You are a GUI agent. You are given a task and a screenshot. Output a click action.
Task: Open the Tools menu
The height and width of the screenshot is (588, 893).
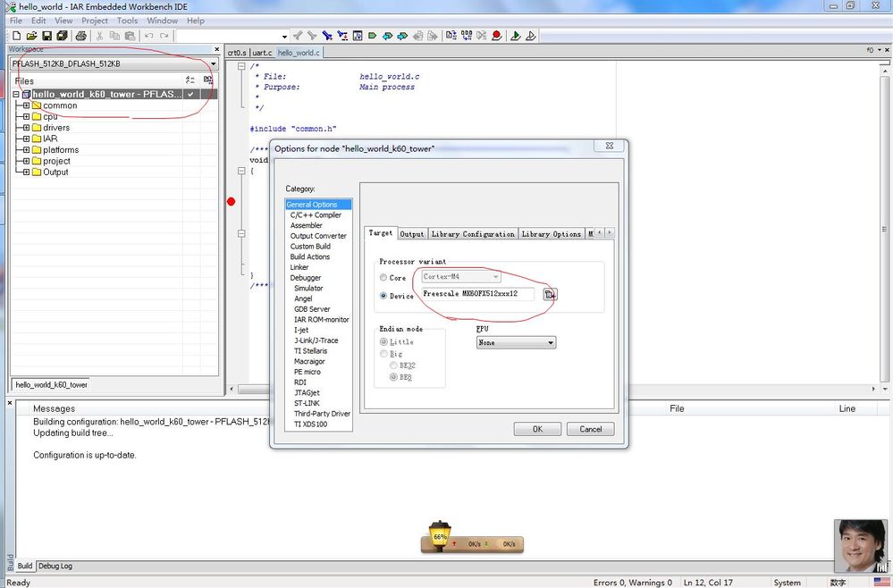(x=128, y=21)
